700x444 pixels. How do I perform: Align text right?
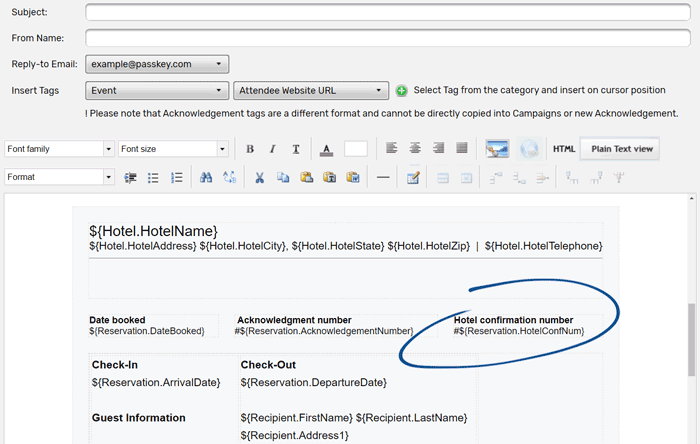[438, 148]
